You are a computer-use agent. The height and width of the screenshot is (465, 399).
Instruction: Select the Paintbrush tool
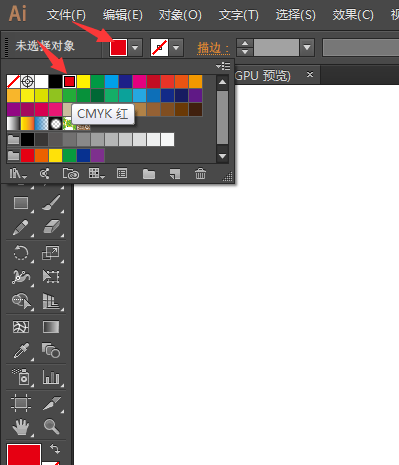click(x=51, y=203)
